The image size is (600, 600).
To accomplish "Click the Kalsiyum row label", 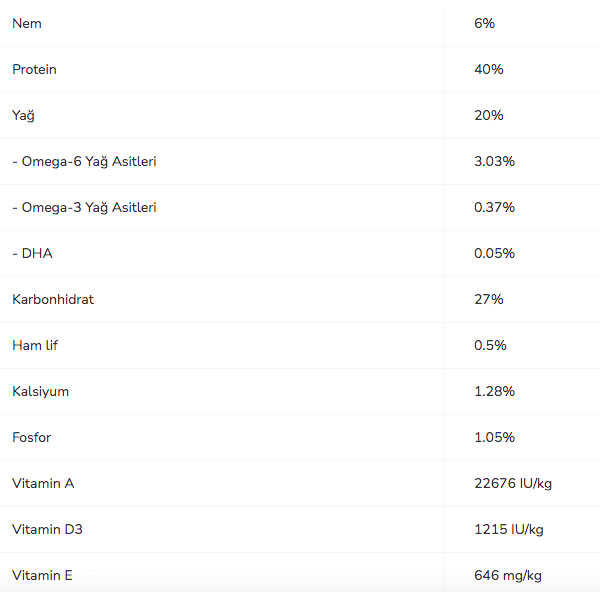I will coord(40,391).
